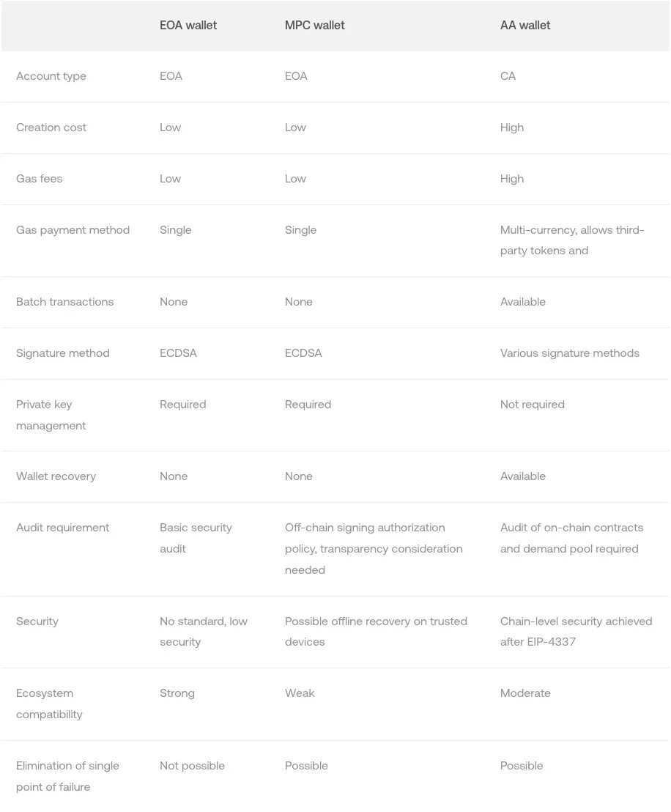Click the MPC wallet column header

(x=314, y=26)
